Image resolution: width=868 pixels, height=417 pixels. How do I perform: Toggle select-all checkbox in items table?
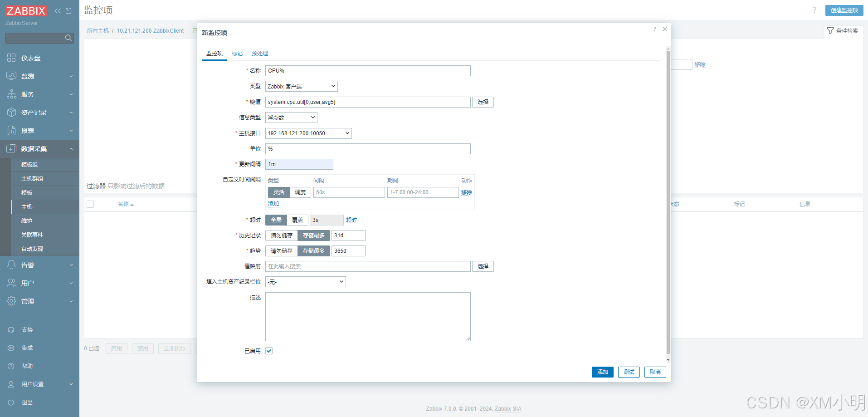(x=90, y=204)
